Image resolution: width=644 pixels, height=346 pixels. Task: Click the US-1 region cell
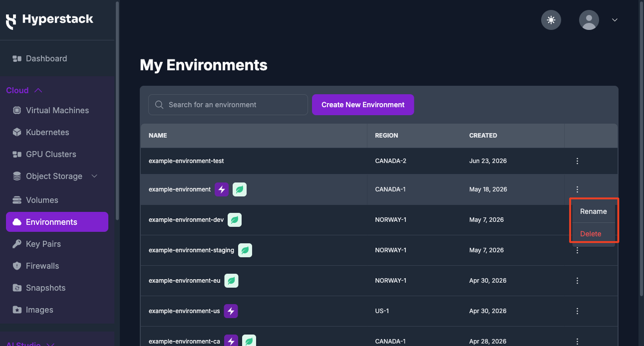382,311
